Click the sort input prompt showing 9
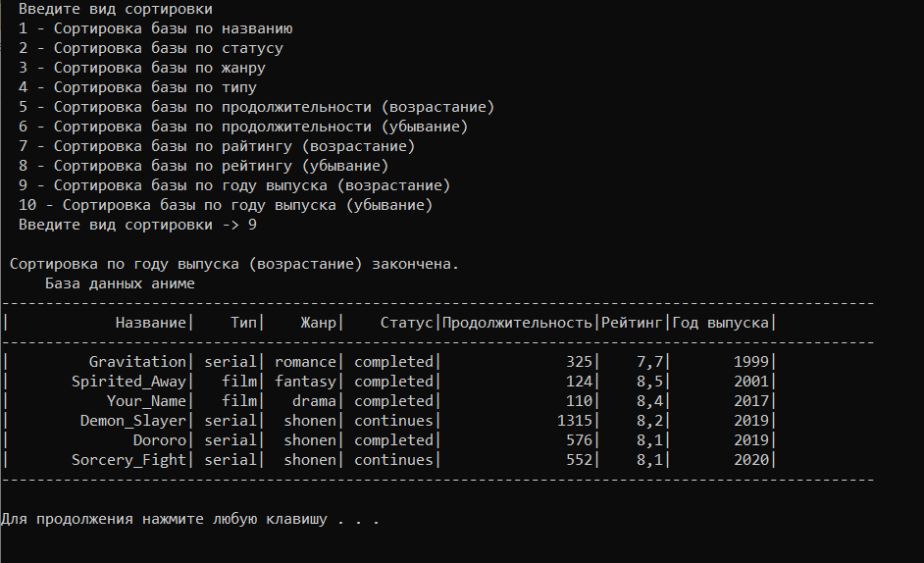924x563 pixels. (x=137, y=225)
